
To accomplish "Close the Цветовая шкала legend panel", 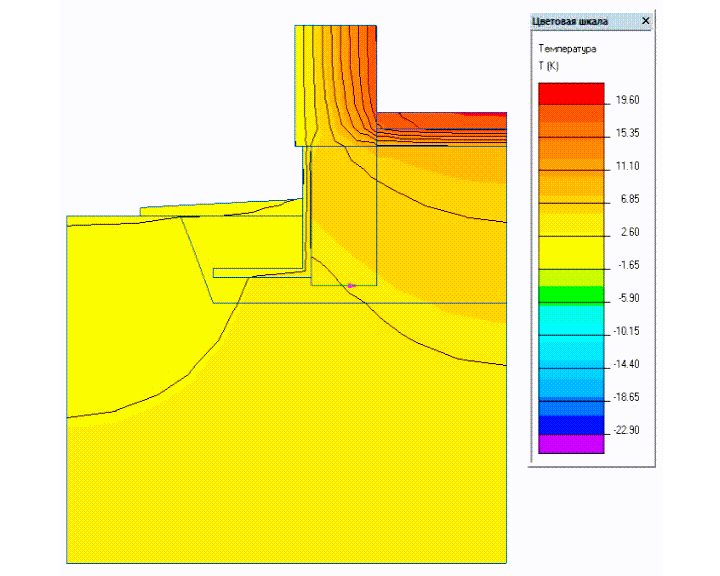I will (645, 20).
